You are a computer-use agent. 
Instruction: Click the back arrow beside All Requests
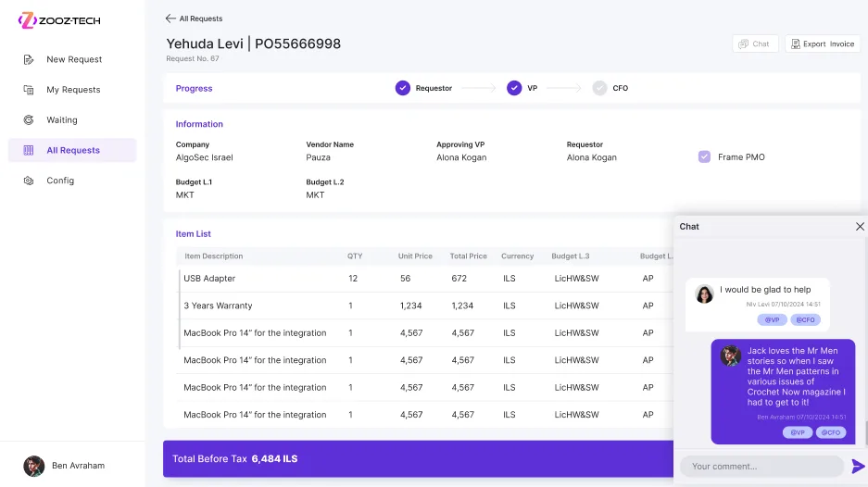[x=170, y=19]
